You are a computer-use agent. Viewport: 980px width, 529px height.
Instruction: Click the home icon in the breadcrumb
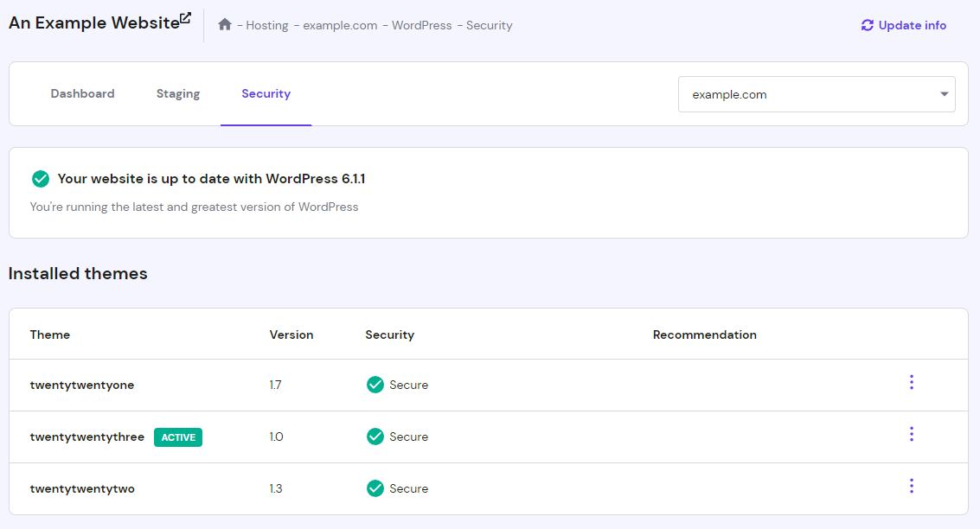point(224,24)
